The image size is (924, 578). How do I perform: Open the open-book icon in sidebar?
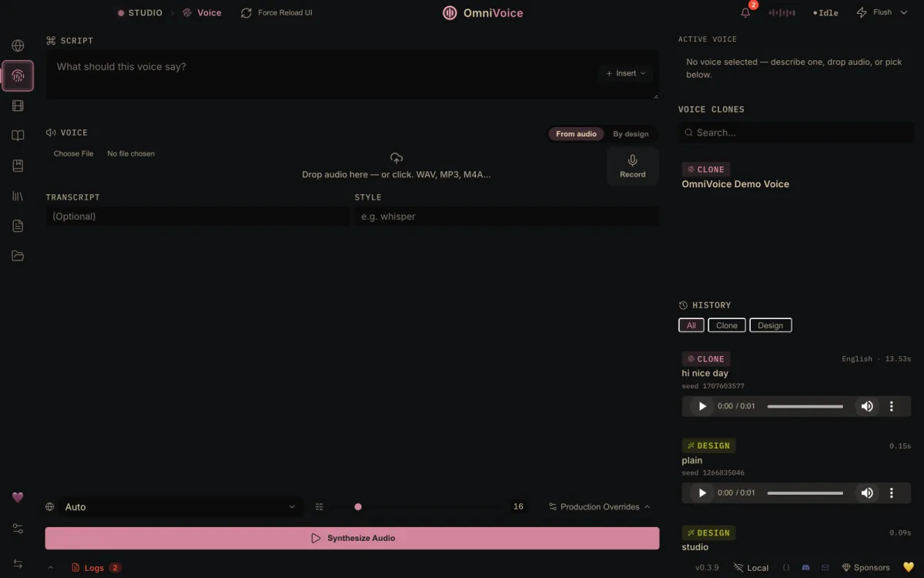coord(18,136)
